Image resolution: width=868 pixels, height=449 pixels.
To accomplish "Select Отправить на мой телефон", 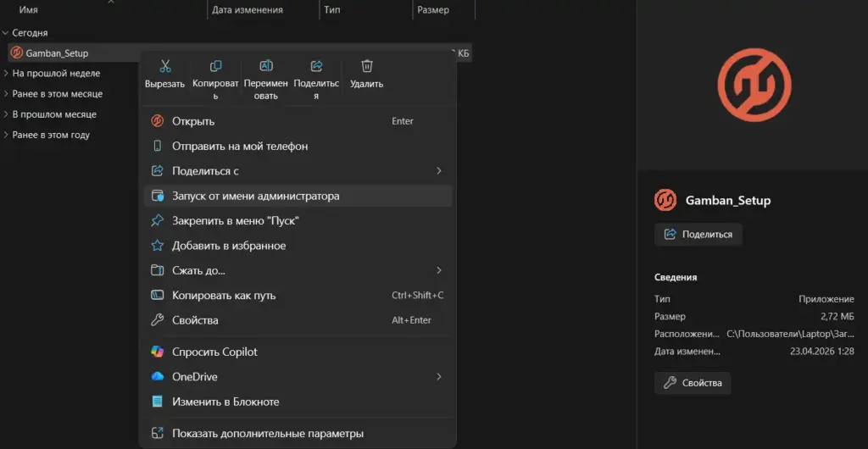I will coord(298,146).
